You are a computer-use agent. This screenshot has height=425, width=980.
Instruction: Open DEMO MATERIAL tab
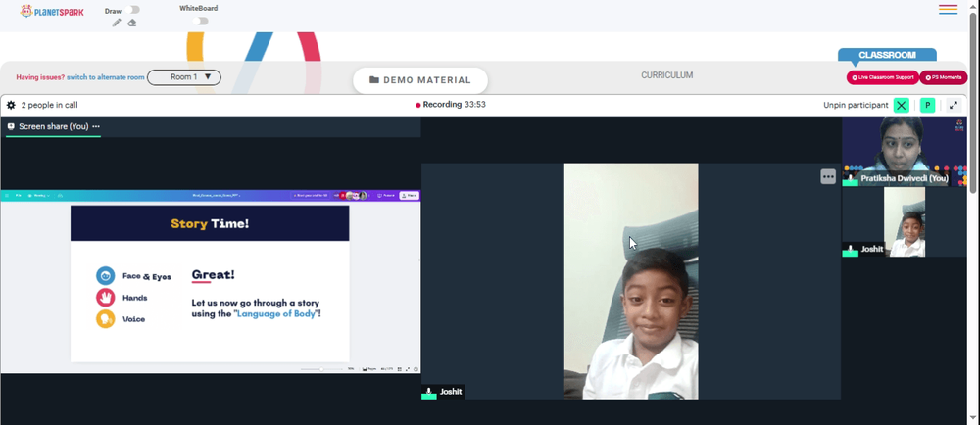(420, 80)
